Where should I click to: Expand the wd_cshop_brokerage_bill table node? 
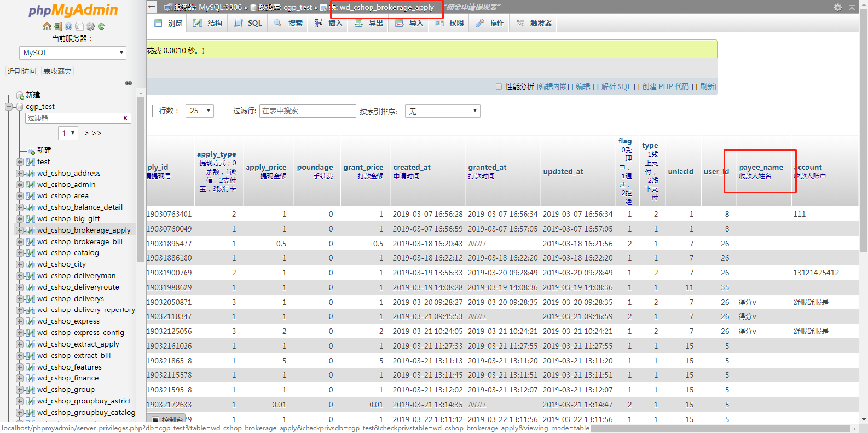tap(20, 241)
